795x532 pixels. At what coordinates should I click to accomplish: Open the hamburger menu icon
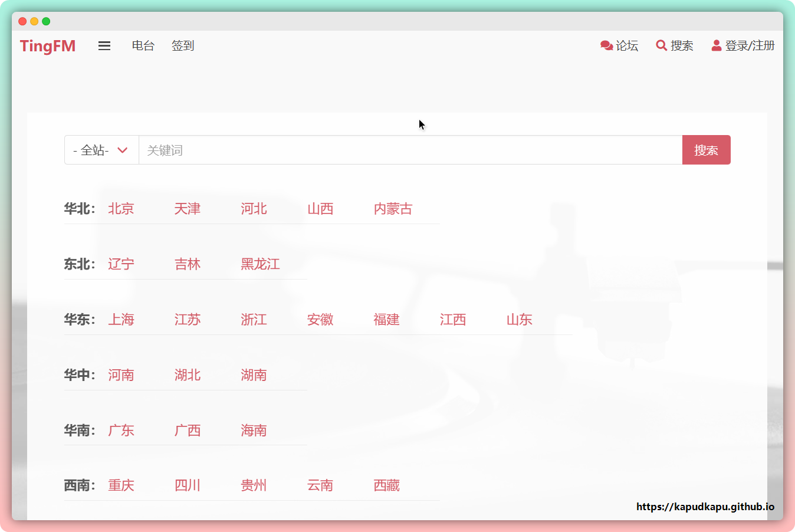104,46
